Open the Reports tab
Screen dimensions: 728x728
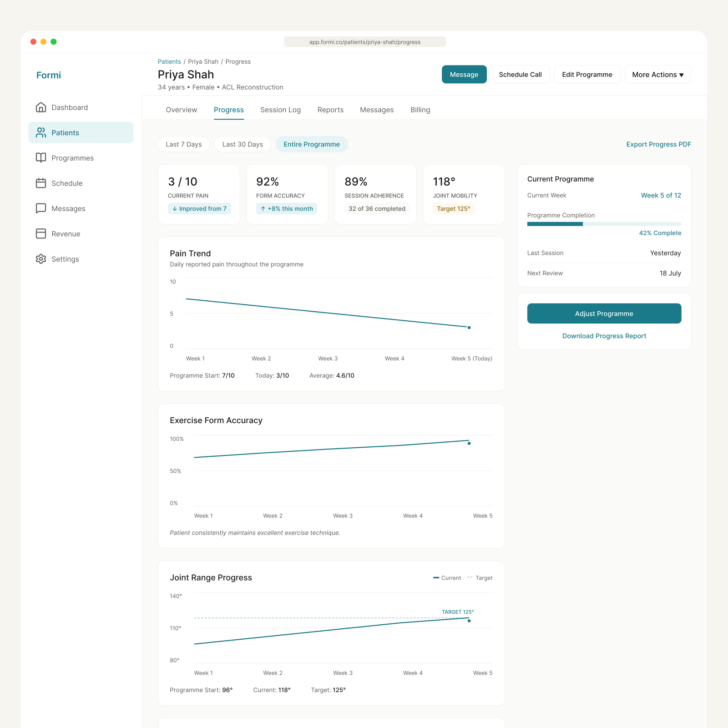coord(330,110)
